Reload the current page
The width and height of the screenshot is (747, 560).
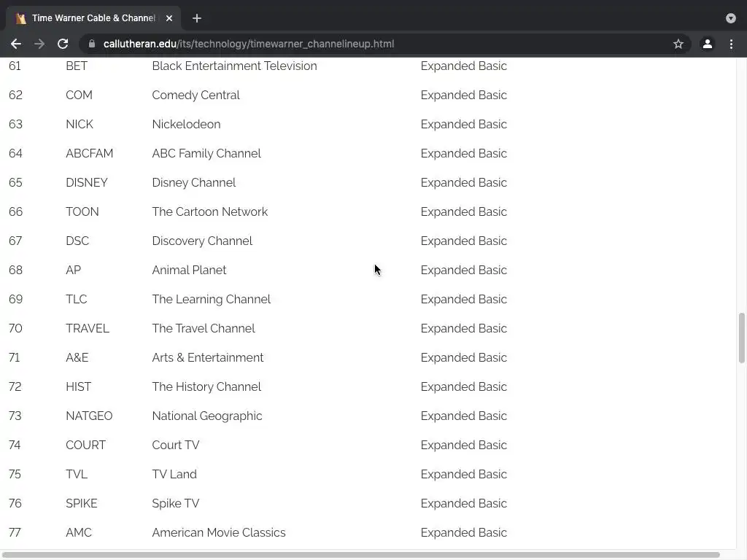63,44
